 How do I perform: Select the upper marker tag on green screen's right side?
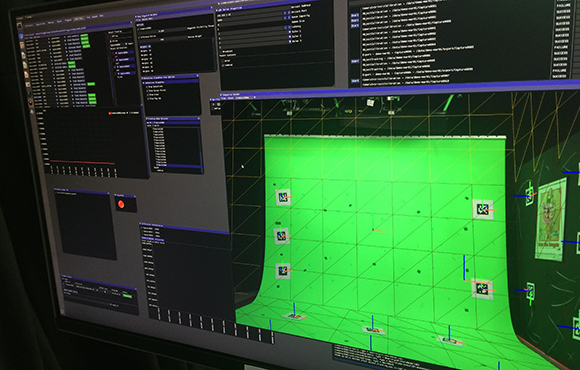(483, 209)
